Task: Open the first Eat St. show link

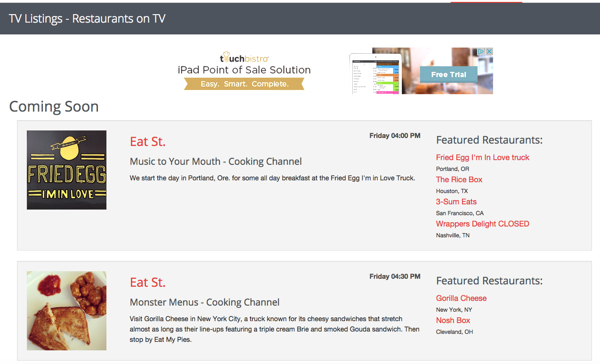Action: [147, 141]
